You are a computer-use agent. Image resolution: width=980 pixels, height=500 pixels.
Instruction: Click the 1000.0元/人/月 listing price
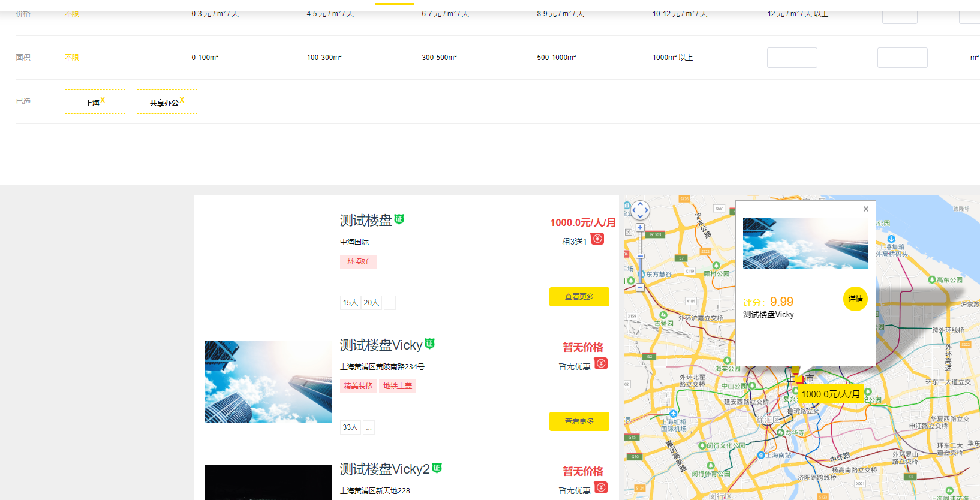coord(583,222)
